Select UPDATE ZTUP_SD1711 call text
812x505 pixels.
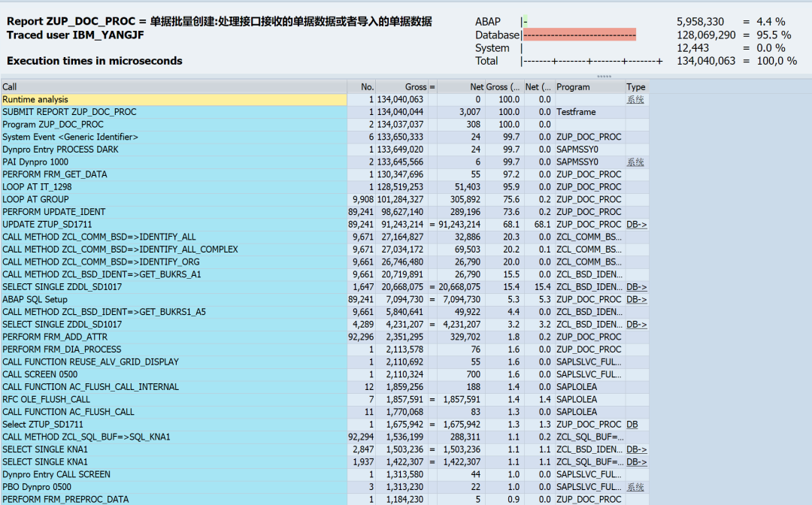47,225
